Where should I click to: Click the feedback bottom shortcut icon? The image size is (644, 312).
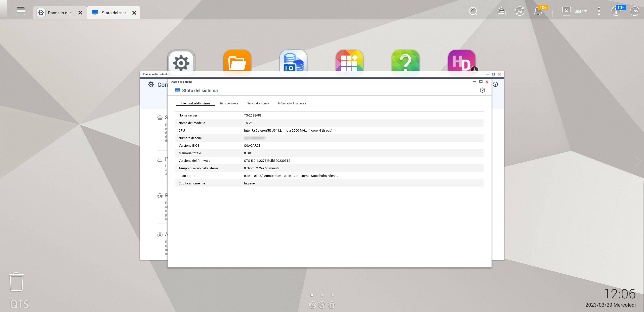(x=332, y=305)
